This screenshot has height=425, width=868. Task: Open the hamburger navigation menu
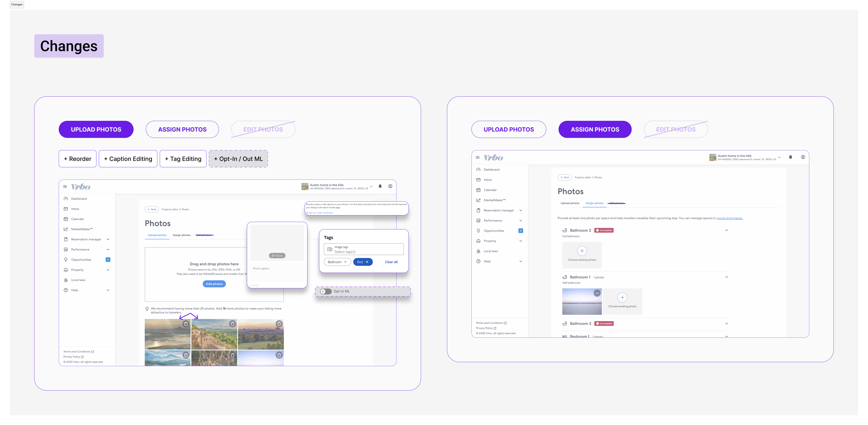tap(65, 186)
